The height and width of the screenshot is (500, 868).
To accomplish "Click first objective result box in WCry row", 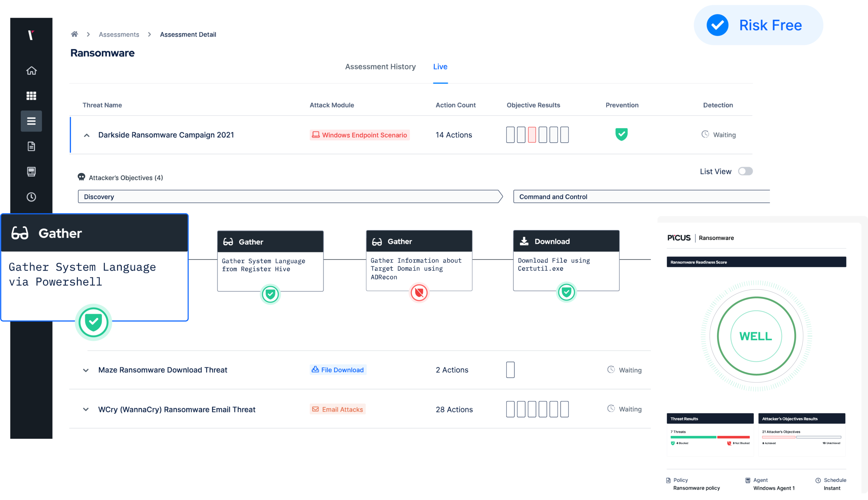I will point(510,409).
